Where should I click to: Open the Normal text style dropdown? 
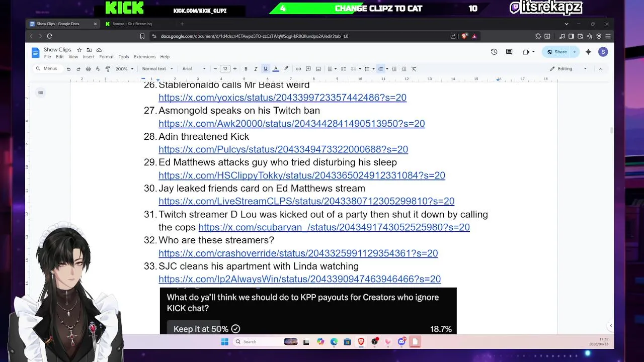(157, 69)
